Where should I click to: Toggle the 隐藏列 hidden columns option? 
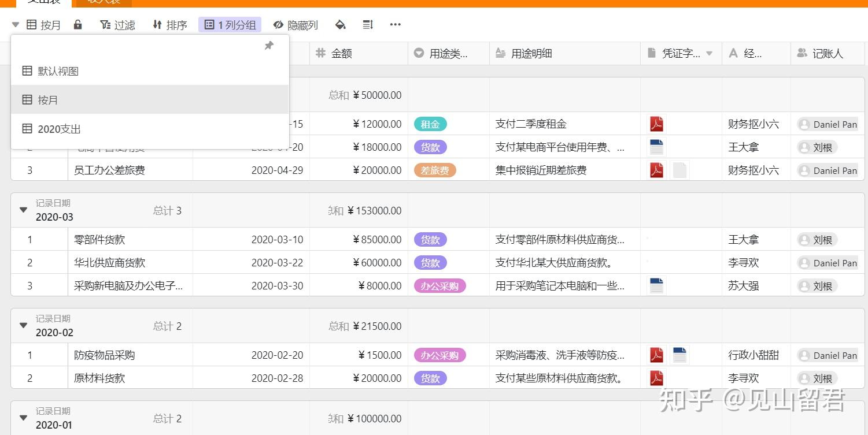pyautogui.click(x=296, y=25)
